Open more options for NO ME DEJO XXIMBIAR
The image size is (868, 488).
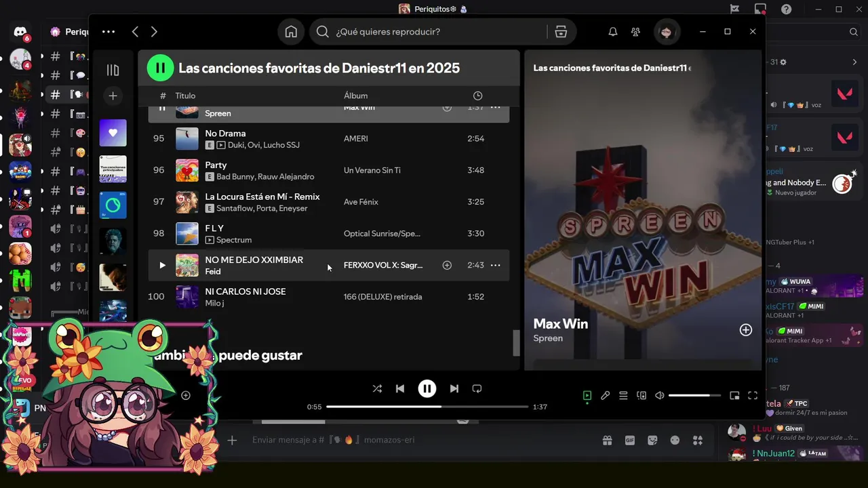[x=496, y=265]
